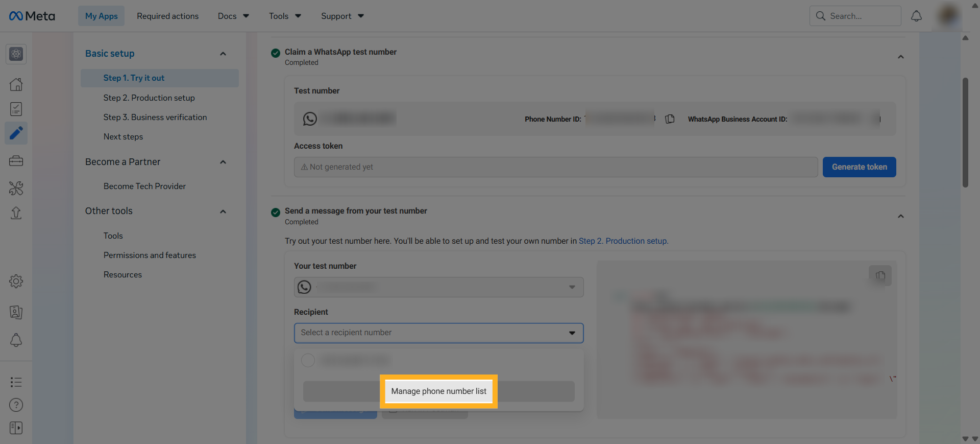Open the briefcase products icon
980x444 pixels.
16,161
